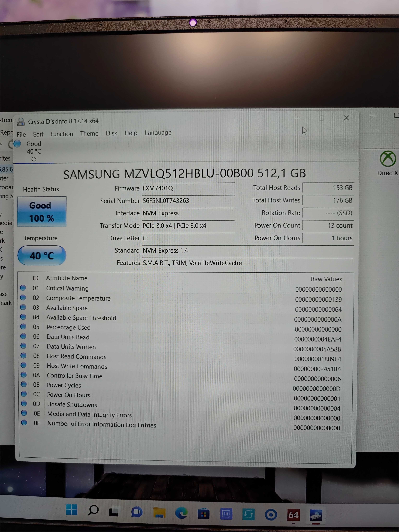This screenshot has height=532, width=399.
Task: Open the File menu
Action: [21, 134]
